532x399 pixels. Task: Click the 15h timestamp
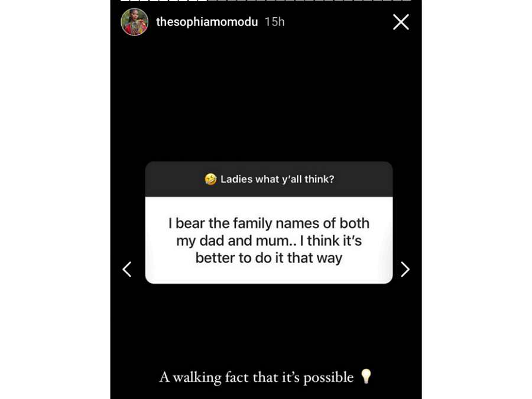(x=274, y=22)
